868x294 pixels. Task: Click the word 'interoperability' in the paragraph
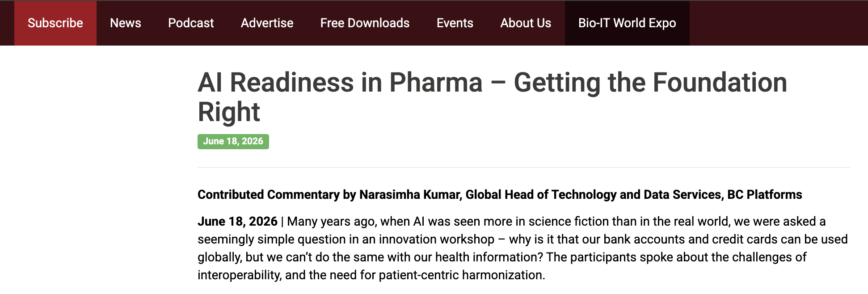[239, 275]
